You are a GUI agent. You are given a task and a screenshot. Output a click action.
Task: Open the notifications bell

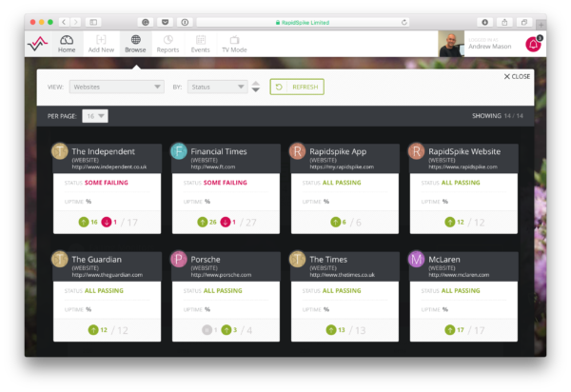pos(533,44)
